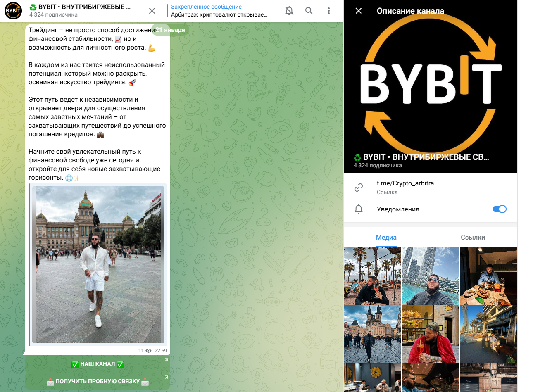Open the pinned message Арбитраж криптовалют

[219, 11]
